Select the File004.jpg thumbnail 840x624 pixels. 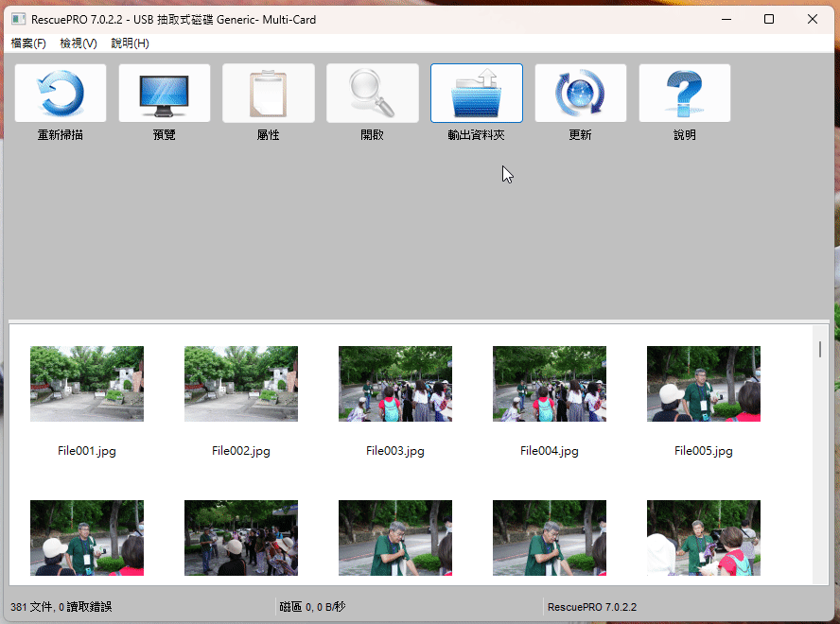pyautogui.click(x=550, y=384)
